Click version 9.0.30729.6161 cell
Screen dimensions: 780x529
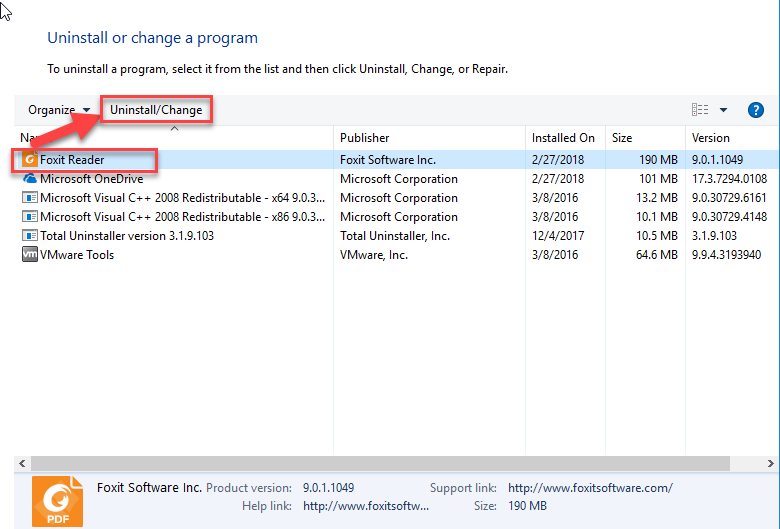click(729, 198)
